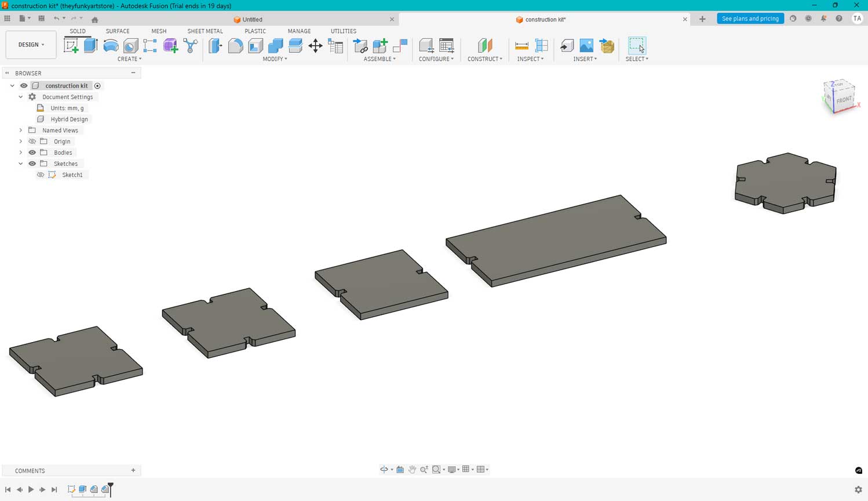
Task: Choose the Revolve tool
Action: click(x=111, y=46)
